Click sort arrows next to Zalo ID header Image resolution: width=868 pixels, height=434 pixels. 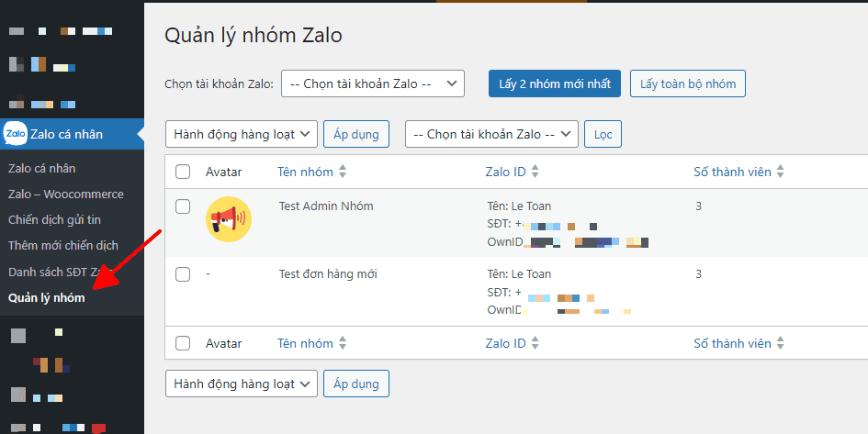pyautogui.click(x=535, y=172)
